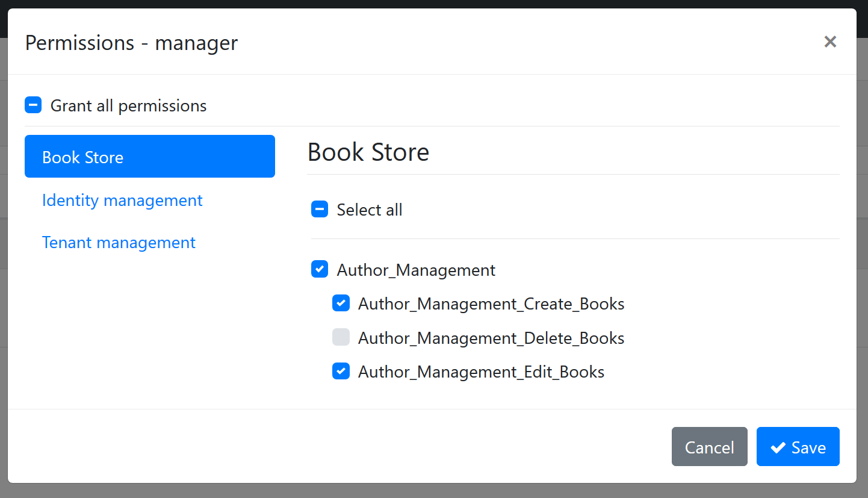Save the manager role permissions
This screenshot has height=498, width=868.
point(798,447)
